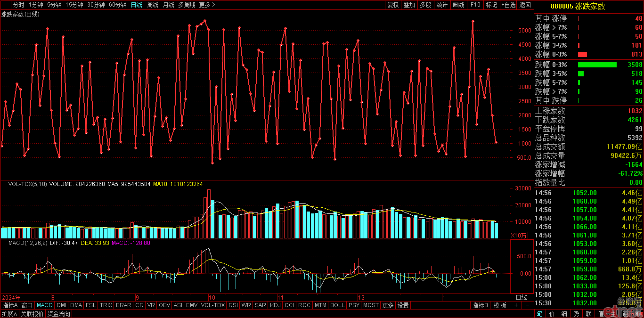Select the BOLL indicator tab

(337, 305)
